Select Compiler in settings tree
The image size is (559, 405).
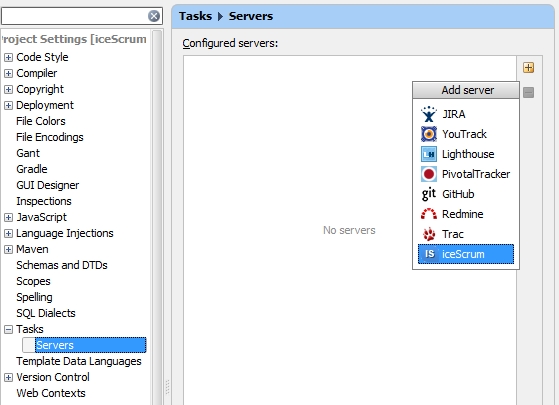pyautogui.click(x=36, y=73)
